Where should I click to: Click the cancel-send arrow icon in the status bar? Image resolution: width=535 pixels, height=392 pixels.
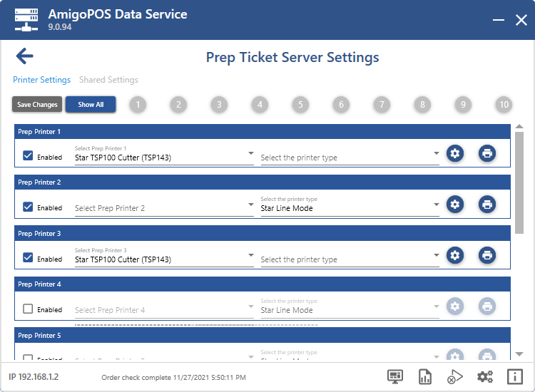(x=455, y=376)
